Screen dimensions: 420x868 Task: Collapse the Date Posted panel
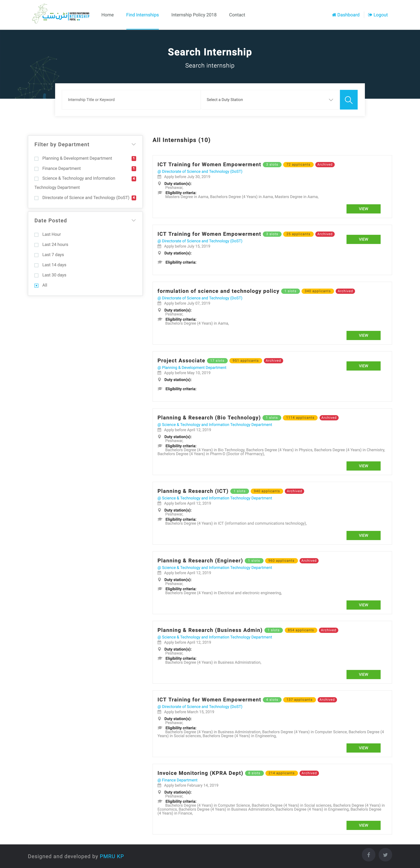click(x=134, y=220)
